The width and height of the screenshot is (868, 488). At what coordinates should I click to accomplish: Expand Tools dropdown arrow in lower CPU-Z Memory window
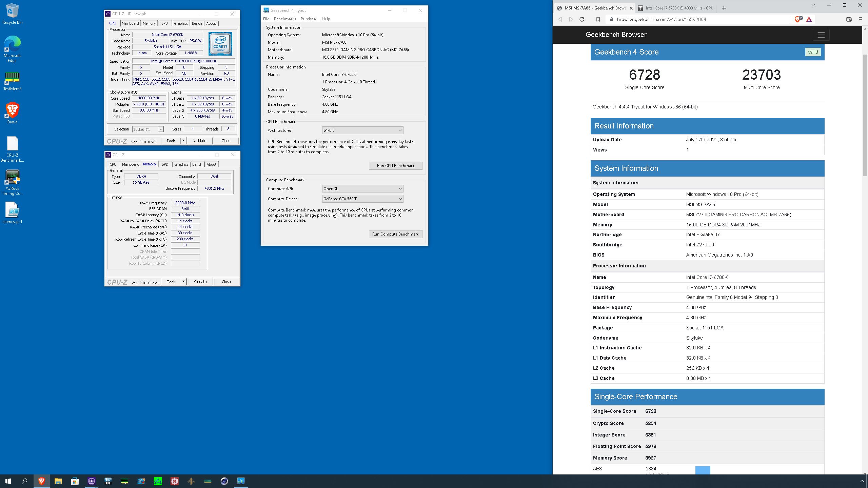pyautogui.click(x=183, y=281)
